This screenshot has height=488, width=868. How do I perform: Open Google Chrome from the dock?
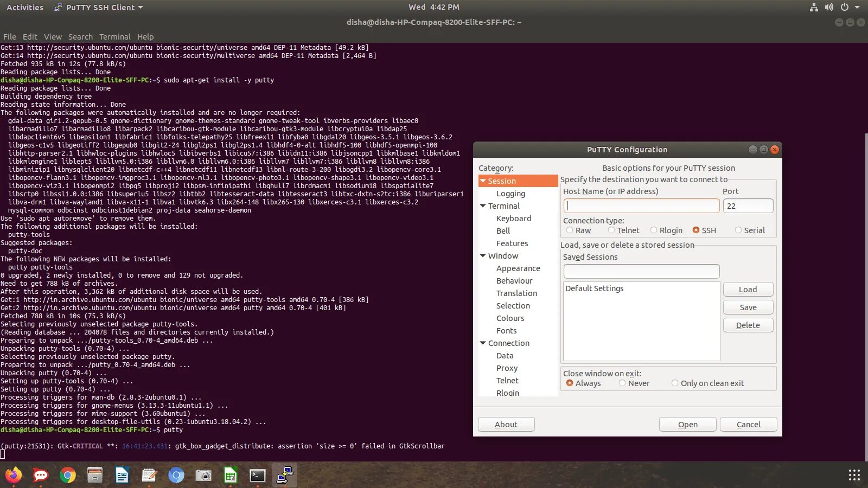coord(68,476)
